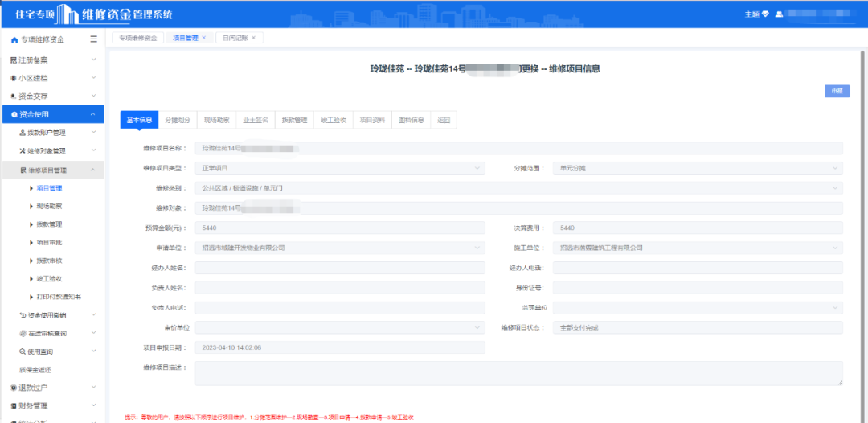Click the user avatar icon in header
This screenshot has width=868, height=423.
779,14
